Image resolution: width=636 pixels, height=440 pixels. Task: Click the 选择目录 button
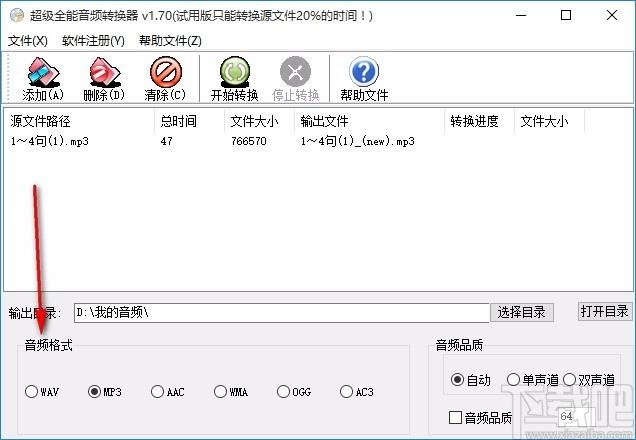(521, 312)
